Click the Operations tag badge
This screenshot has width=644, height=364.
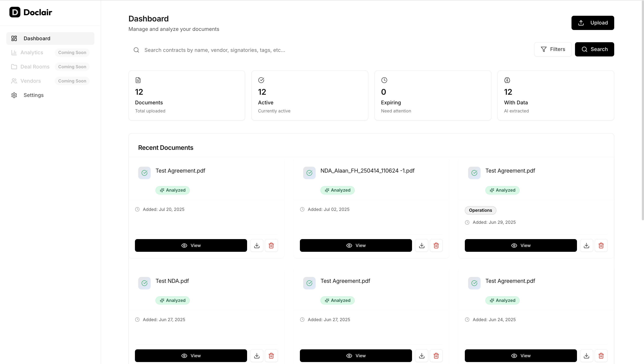[480, 210]
